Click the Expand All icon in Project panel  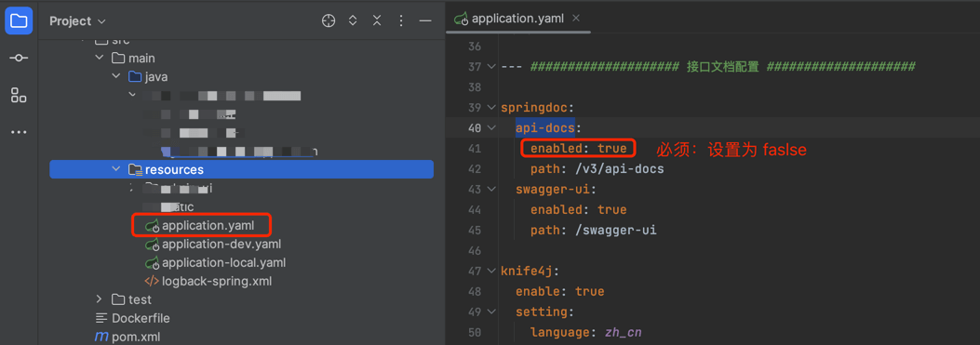point(353,21)
